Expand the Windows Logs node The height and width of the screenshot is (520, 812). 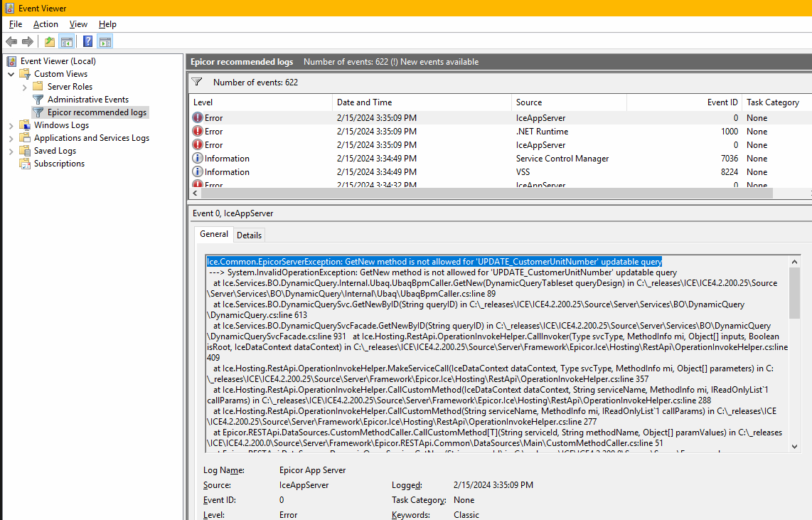tap(11, 125)
